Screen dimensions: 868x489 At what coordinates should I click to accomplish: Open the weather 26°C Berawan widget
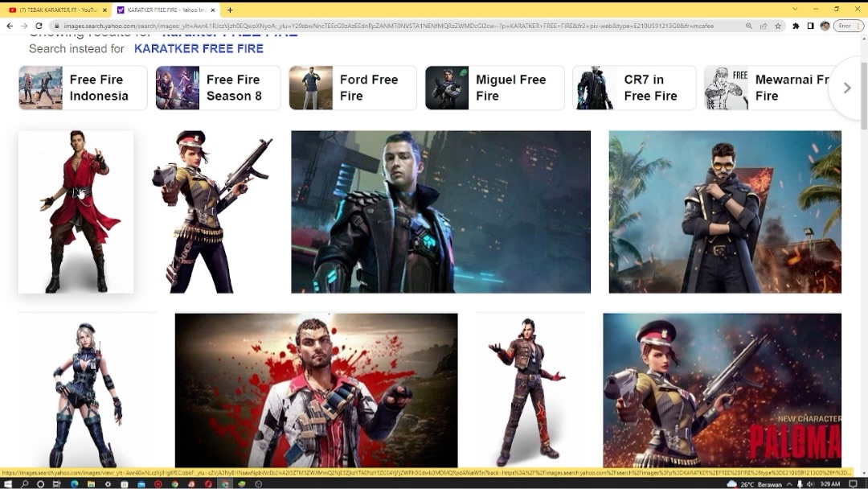(x=755, y=484)
